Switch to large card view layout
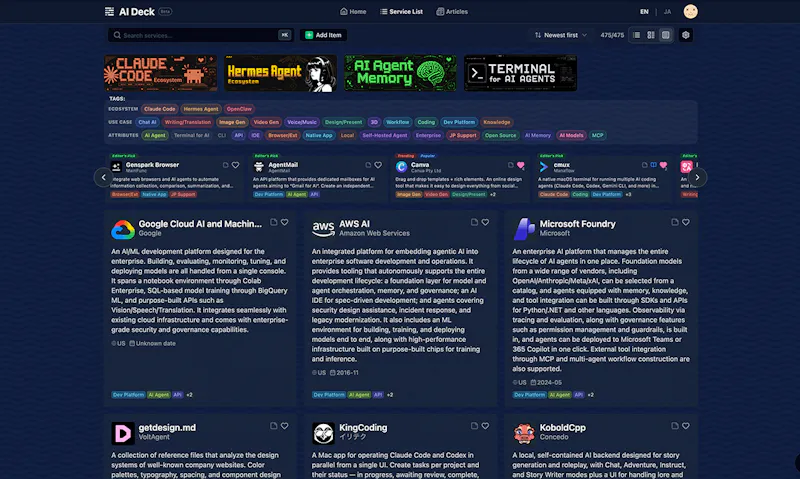The height and width of the screenshot is (479, 800). click(665, 35)
